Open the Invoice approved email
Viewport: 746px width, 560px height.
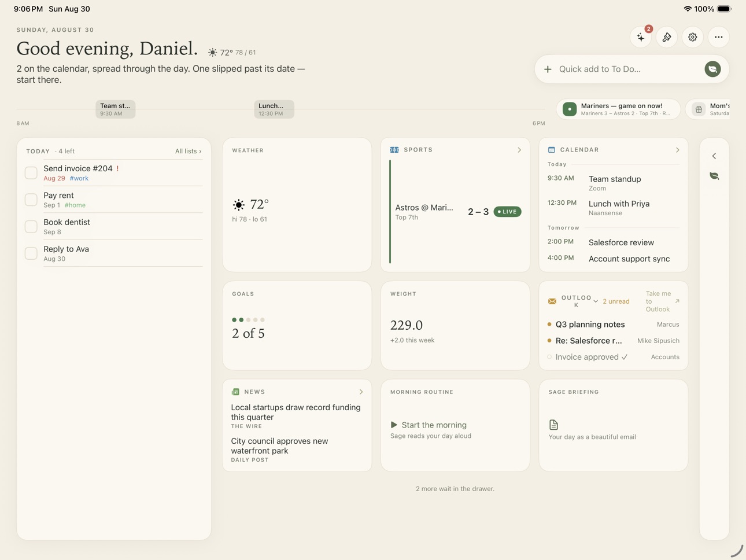[x=614, y=357]
